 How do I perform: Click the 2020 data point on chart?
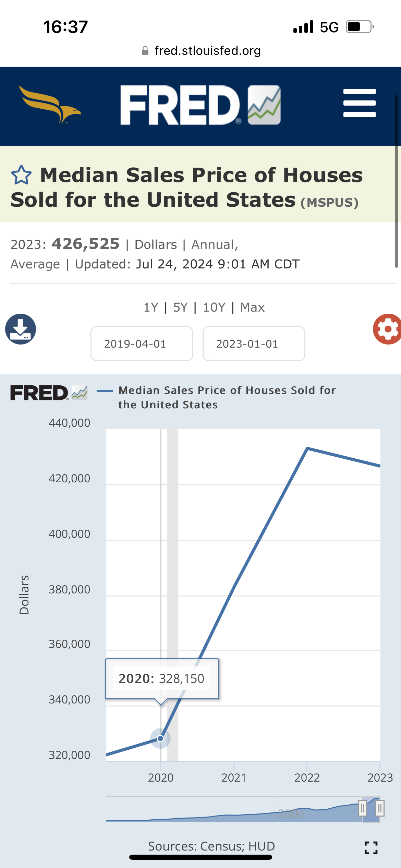pos(160,738)
